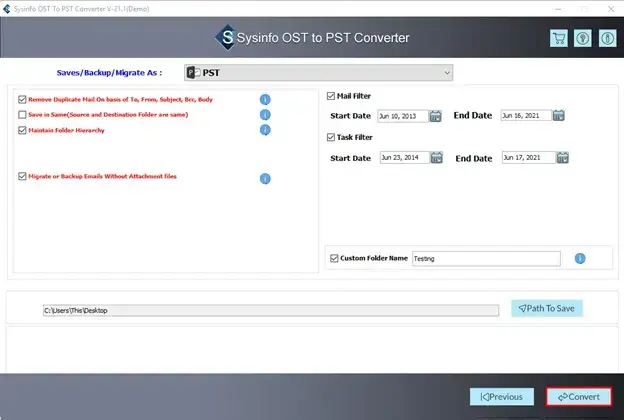Click the app icon in the title bar
The width and height of the screenshot is (624, 420).
coord(6,9)
